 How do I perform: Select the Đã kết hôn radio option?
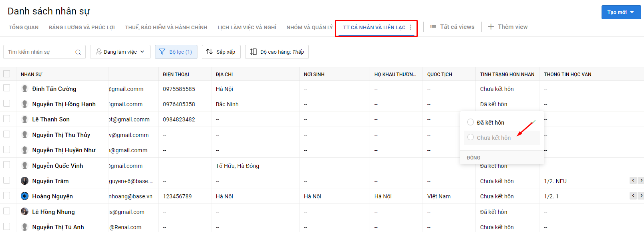[471, 122]
